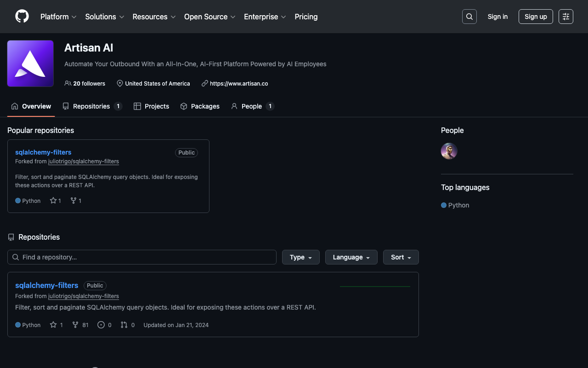Click the Artisan AI organization avatar
Viewport: 588px width, 368px height.
coord(30,63)
